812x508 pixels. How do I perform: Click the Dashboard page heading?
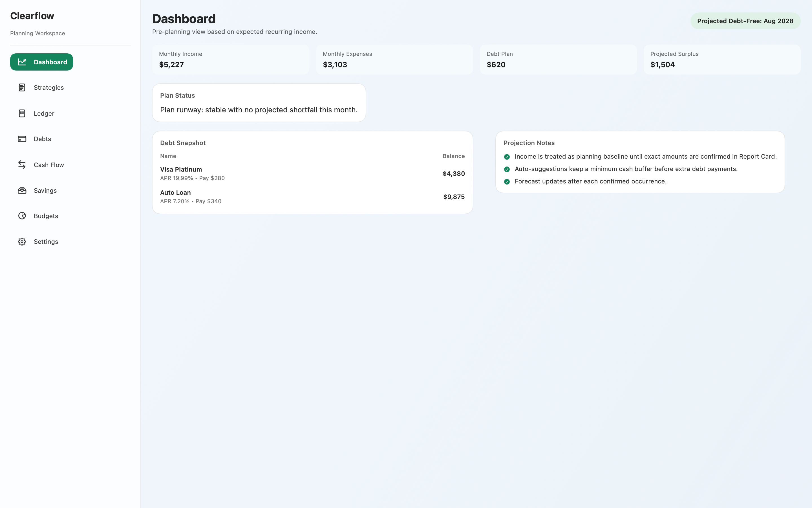[x=184, y=19]
